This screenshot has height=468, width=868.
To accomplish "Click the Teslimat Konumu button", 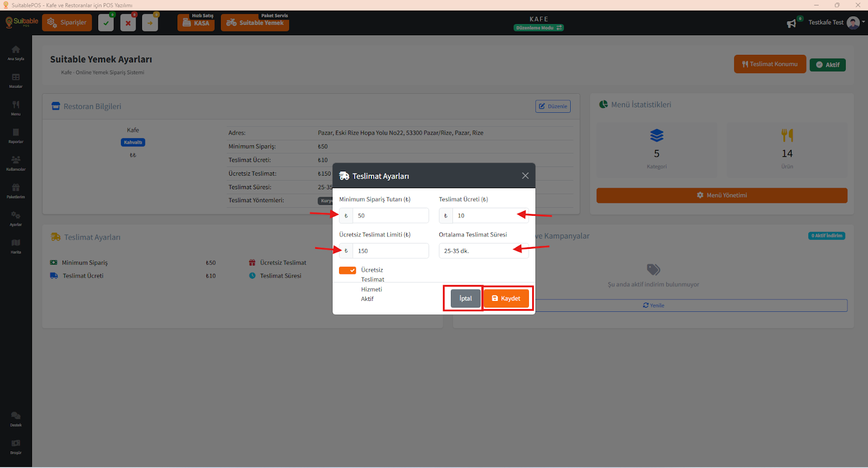I will pos(770,64).
